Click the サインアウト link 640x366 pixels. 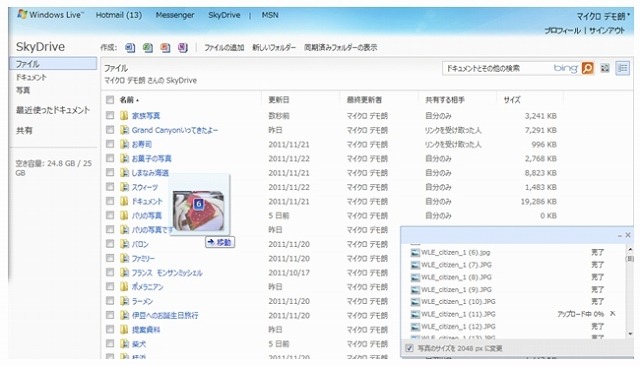tap(607, 31)
